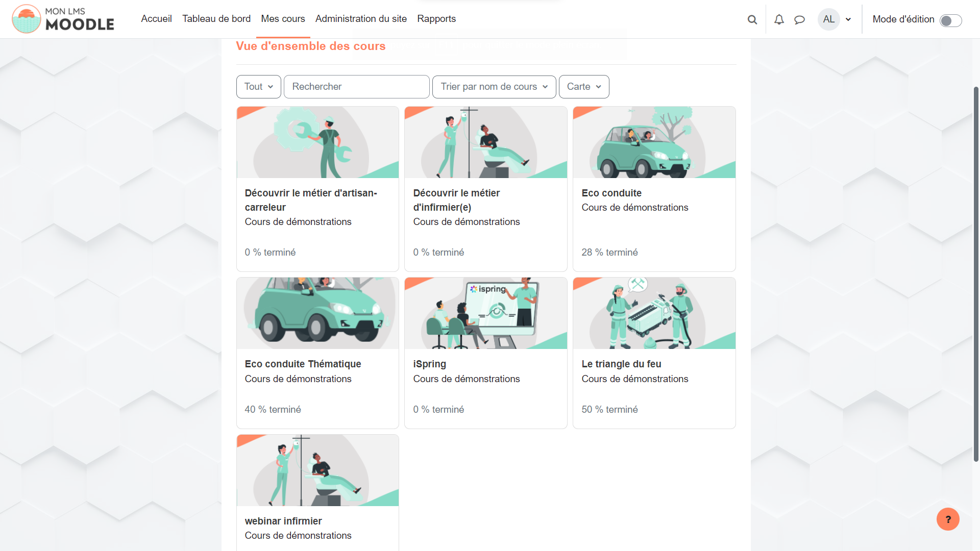The height and width of the screenshot is (551, 980).
Task: Expand the Tout filter dropdown
Action: coord(258,87)
